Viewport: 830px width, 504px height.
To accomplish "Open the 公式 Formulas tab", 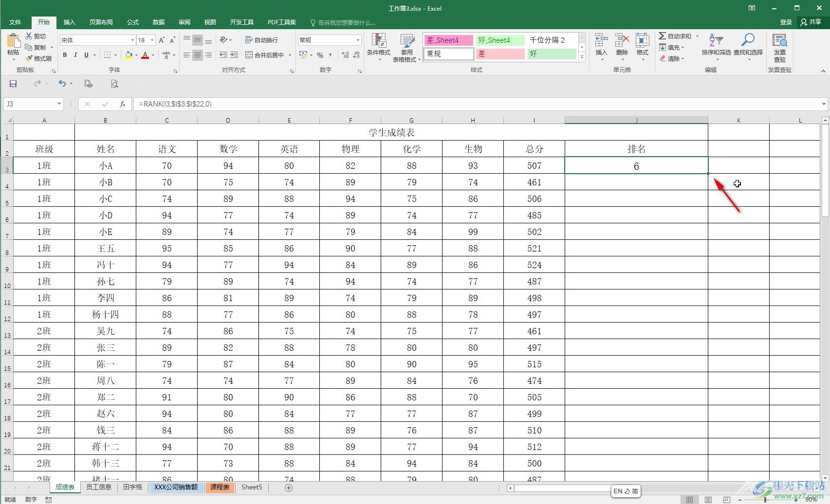I will [133, 22].
